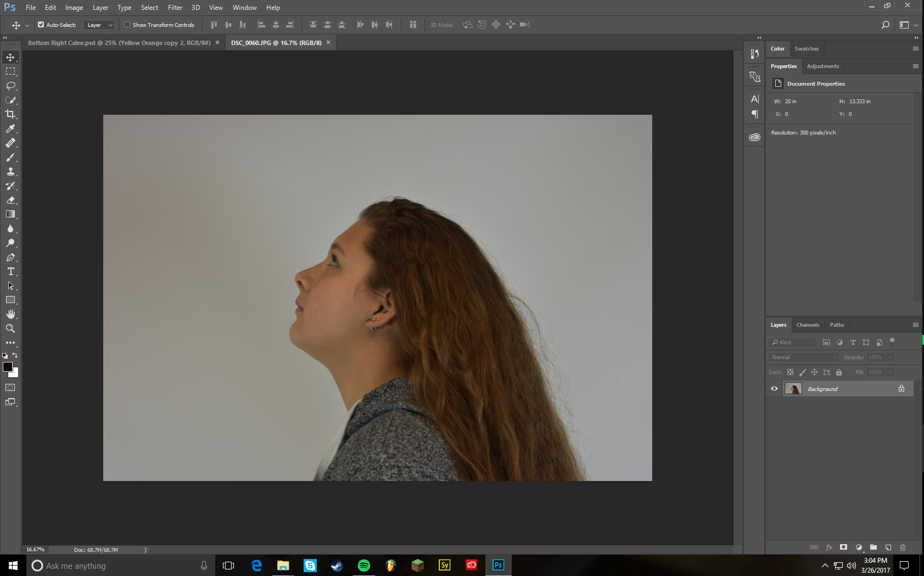Open the layer Fill dropdown arrow
This screenshot has height=576, width=924.
point(890,372)
